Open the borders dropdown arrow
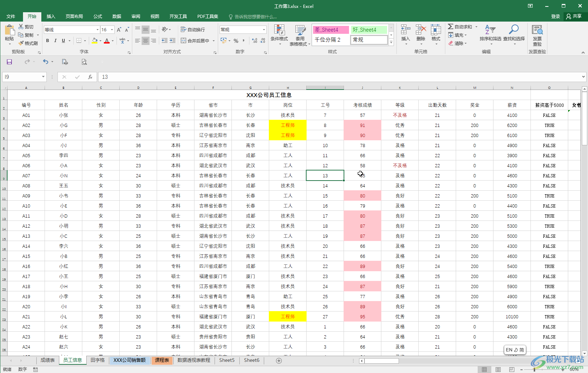Screen dimensions: 588x373 click(x=85, y=41)
